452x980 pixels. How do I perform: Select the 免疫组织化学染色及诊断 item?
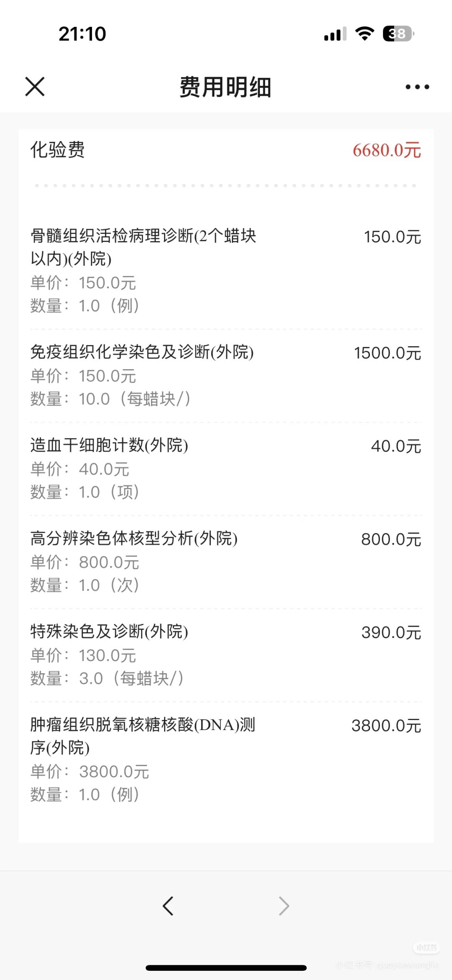(x=226, y=376)
